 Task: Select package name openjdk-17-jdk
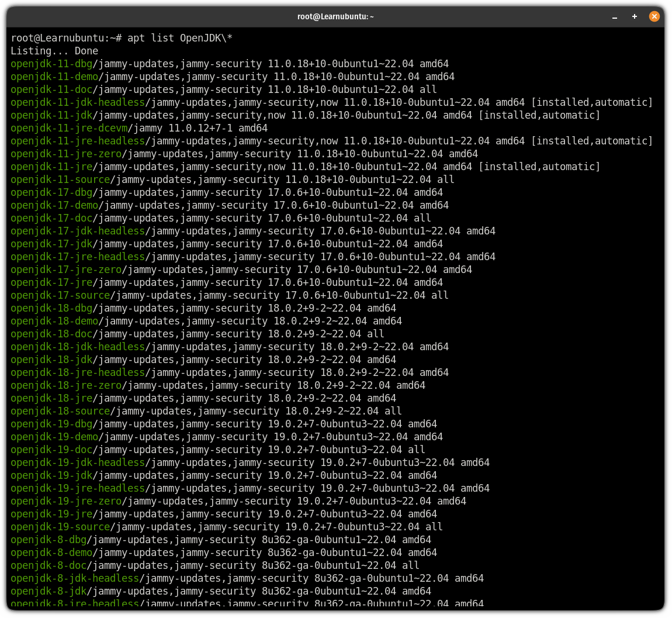[x=51, y=244]
